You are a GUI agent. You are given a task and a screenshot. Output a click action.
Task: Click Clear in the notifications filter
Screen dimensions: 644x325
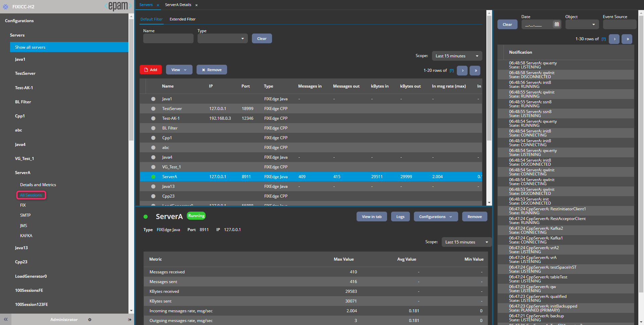pos(507,24)
